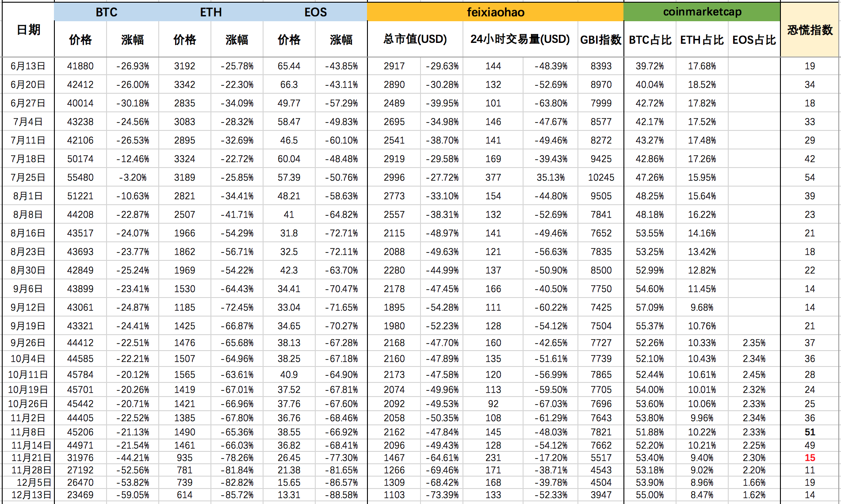
Task: Click the EOS占比 column header
Action: [x=754, y=39]
